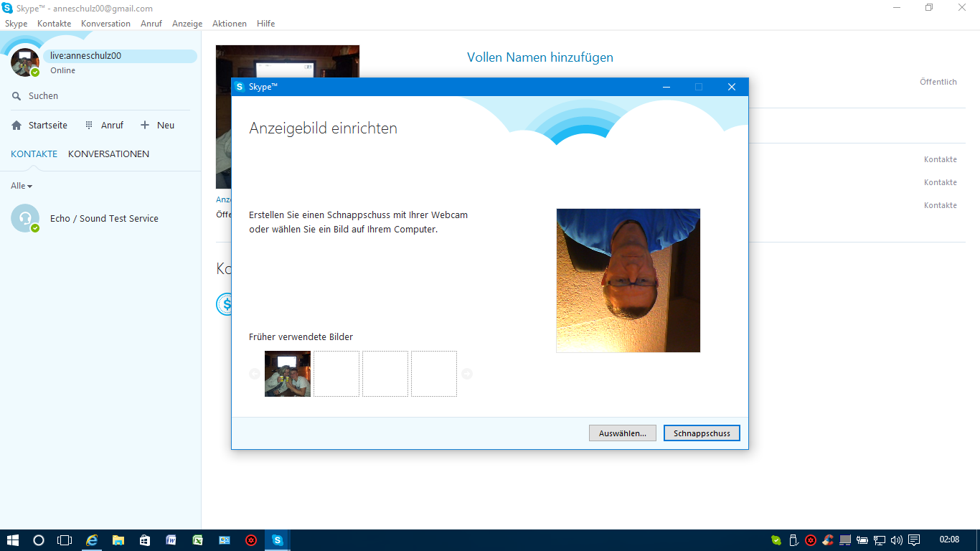Switch to the KONVERSATIONEN tab

point(109,154)
